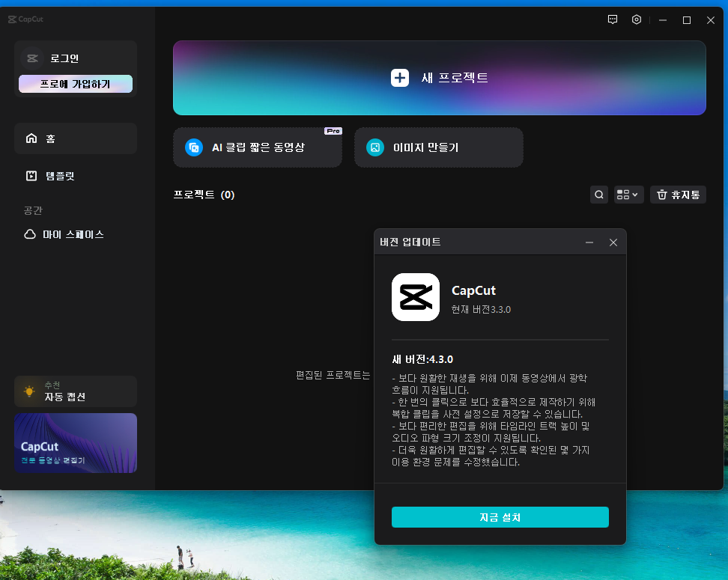Open 마이 스페이스 in the sidebar

[x=76, y=234]
